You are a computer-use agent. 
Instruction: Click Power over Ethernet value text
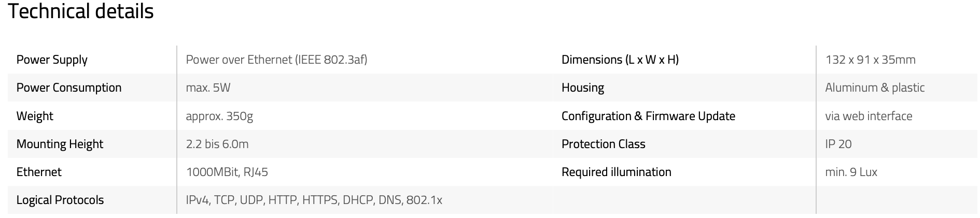[x=276, y=60]
